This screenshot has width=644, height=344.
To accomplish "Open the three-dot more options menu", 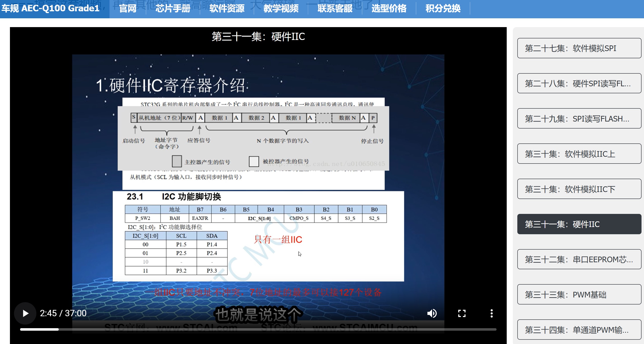I will click(491, 313).
